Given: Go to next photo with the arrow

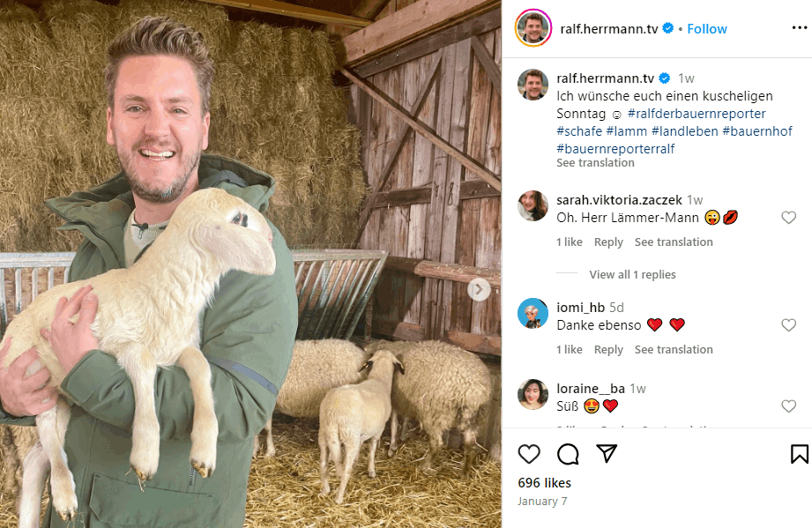Looking at the screenshot, I should [x=479, y=289].
